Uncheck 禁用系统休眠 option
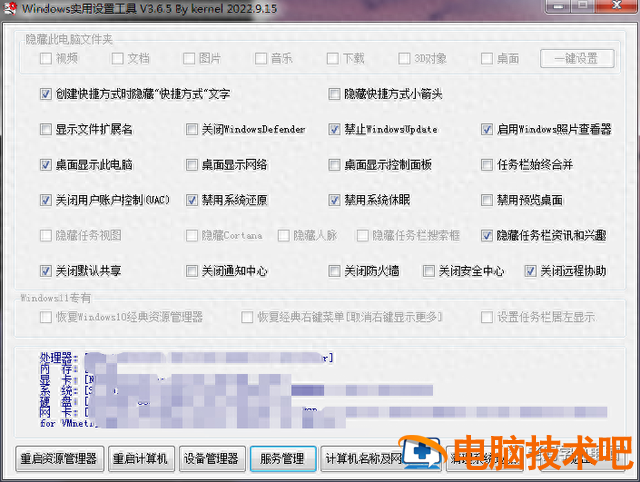 [x=334, y=200]
